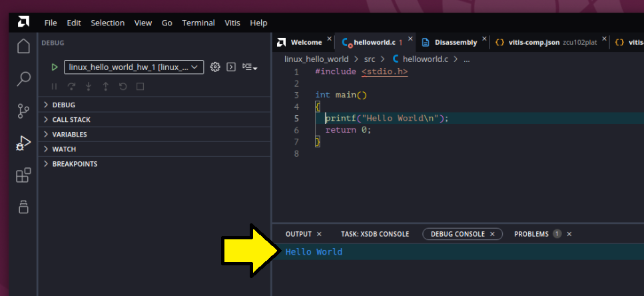Expand the Breakpoints section
This screenshot has height=296, width=644.
75,164
